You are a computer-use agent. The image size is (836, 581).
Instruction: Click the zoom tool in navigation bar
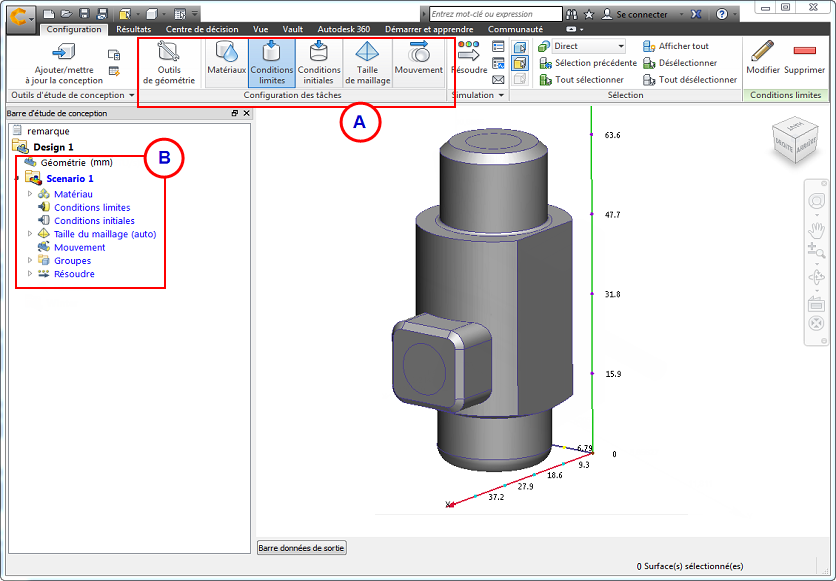(x=816, y=251)
